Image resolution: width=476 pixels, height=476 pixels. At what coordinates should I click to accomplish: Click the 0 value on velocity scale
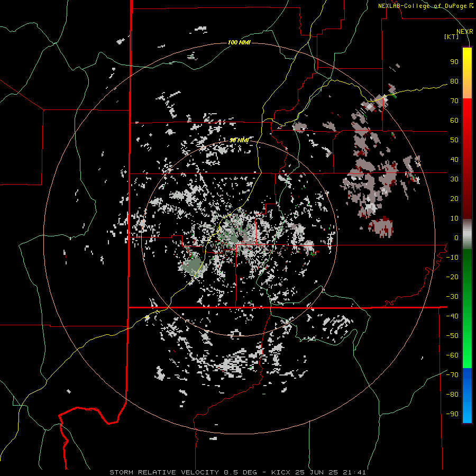(x=456, y=238)
